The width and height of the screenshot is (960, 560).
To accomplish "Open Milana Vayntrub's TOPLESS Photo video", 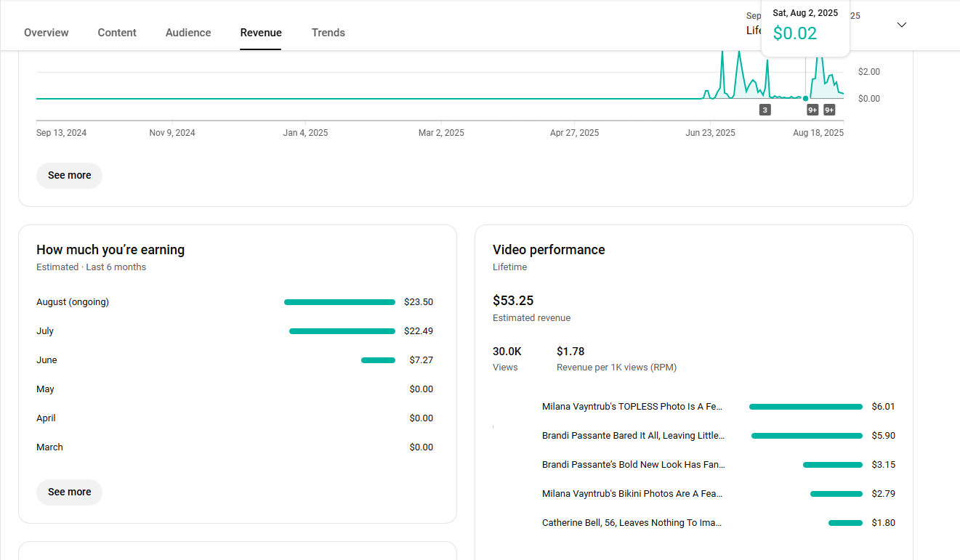I will pyautogui.click(x=632, y=407).
